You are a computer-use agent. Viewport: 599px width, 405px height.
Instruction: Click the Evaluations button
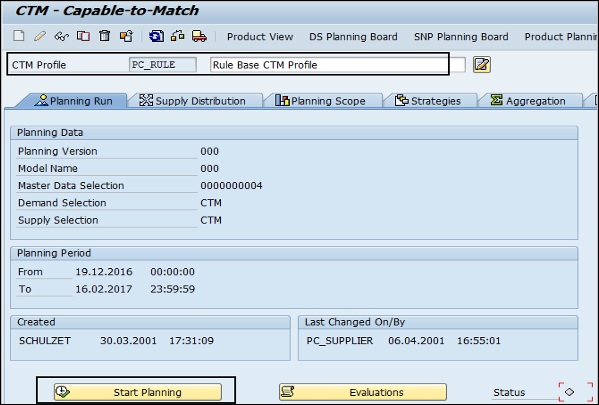click(363, 392)
